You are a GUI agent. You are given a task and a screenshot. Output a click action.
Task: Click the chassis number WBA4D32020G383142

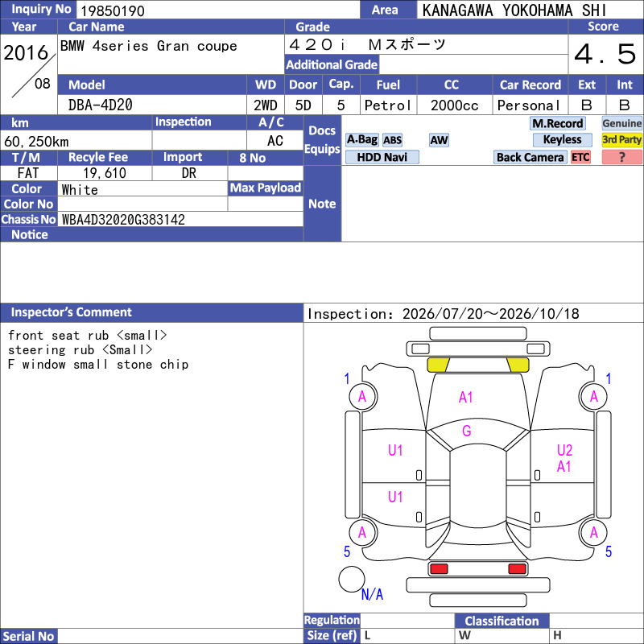coord(123,220)
